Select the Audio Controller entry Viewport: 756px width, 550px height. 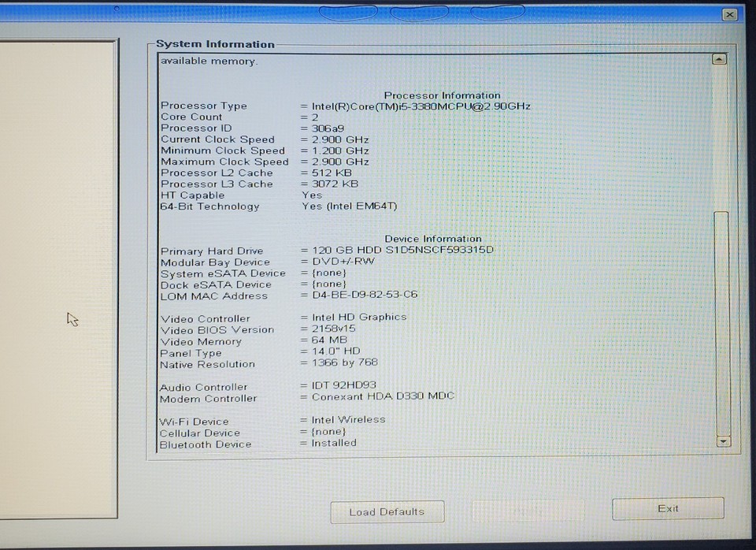pyautogui.click(x=203, y=387)
